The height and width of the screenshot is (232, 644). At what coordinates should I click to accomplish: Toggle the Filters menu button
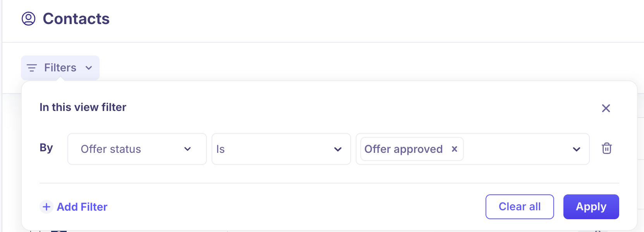pyautogui.click(x=60, y=68)
